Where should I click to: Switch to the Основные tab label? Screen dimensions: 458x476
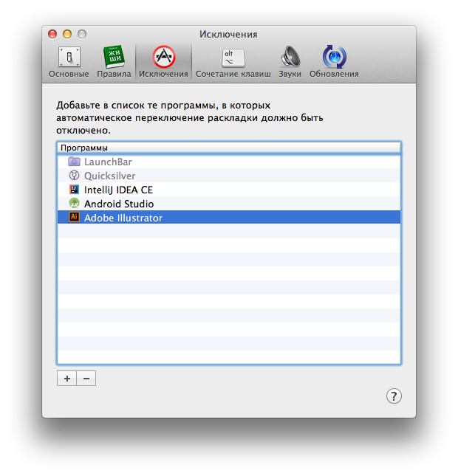[x=69, y=74]
